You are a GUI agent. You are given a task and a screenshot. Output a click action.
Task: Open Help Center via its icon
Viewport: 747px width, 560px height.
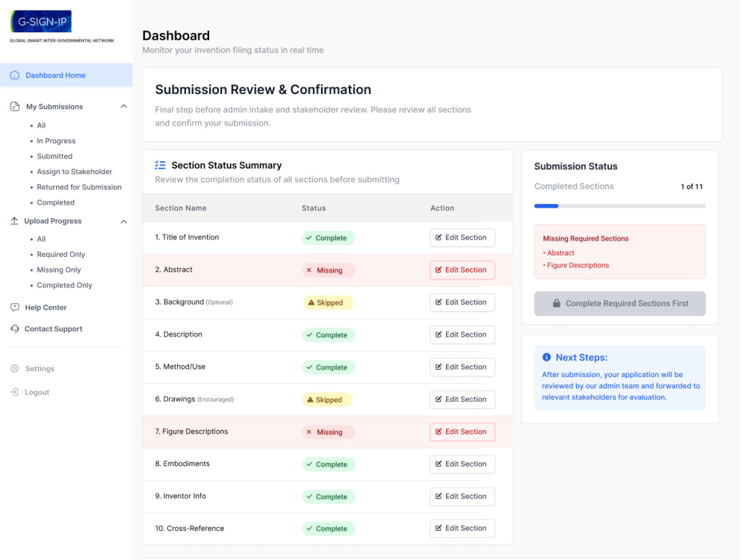click(15, 308)
